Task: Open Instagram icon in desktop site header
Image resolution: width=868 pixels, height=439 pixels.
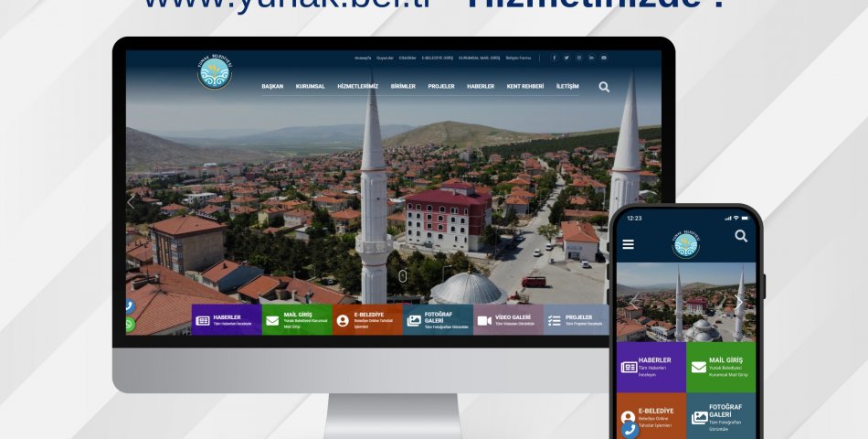Action: tap(578, 58)
